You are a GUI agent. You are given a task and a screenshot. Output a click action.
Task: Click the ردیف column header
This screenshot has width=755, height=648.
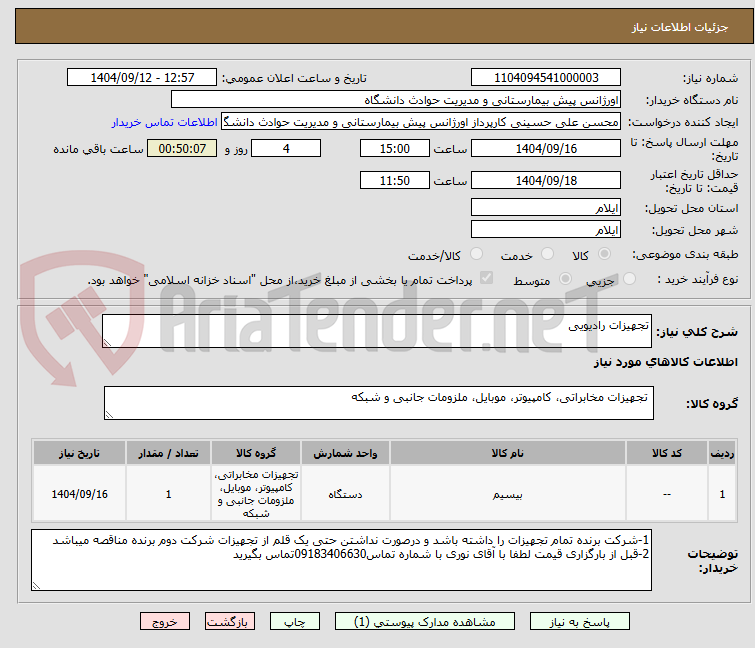(722, 453)
